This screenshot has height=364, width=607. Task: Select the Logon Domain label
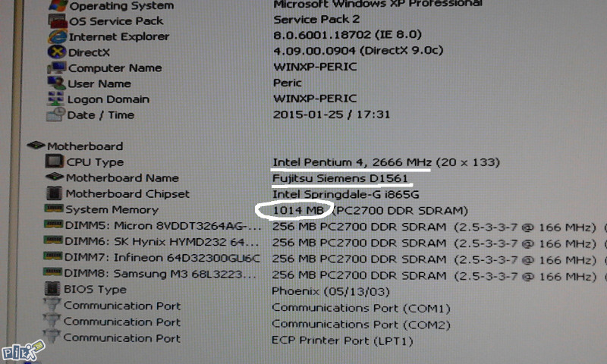tap(109, 99)
